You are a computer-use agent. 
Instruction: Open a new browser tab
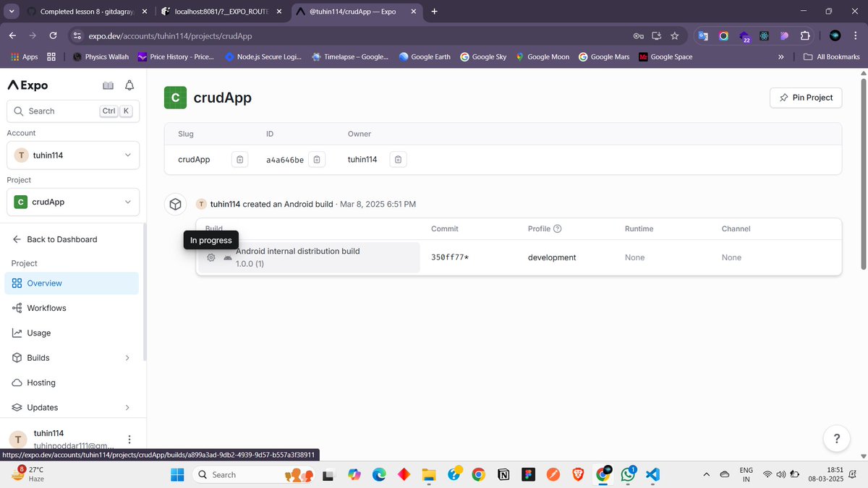coord(434,12)
